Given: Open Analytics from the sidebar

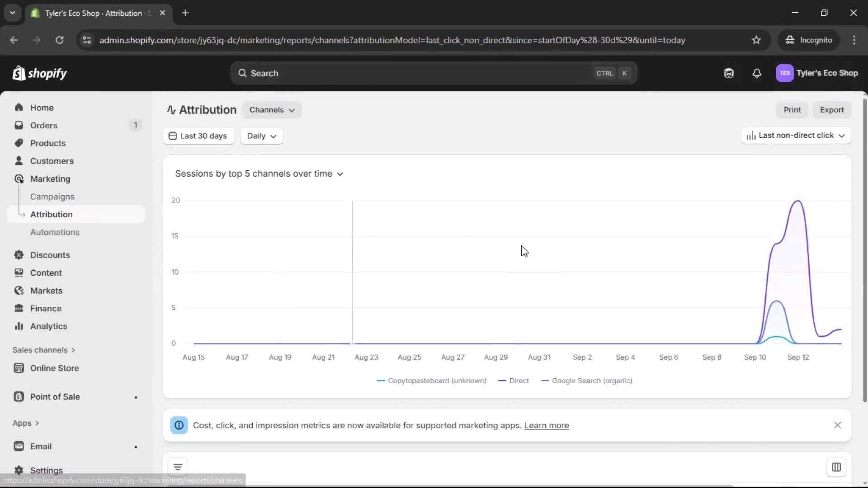Looking at the screenshot, I should coord(48,326).
